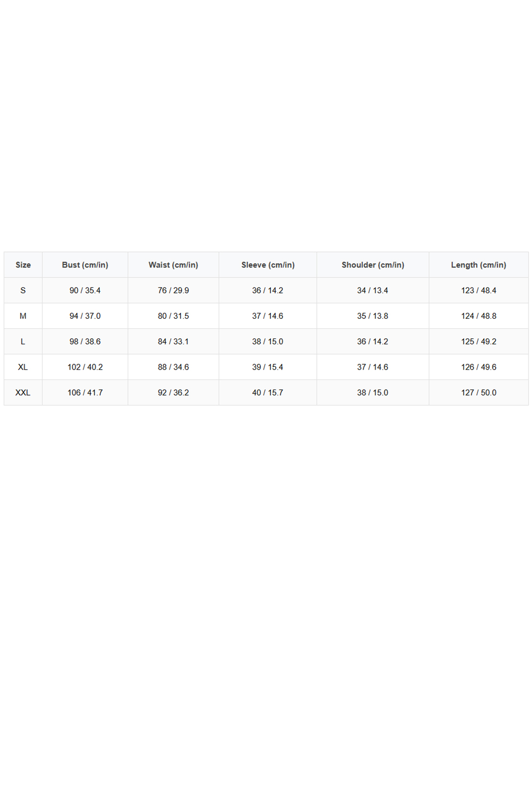Click the Size column header
This screenshot has width=532, height=798.
[x=23, y=265]
